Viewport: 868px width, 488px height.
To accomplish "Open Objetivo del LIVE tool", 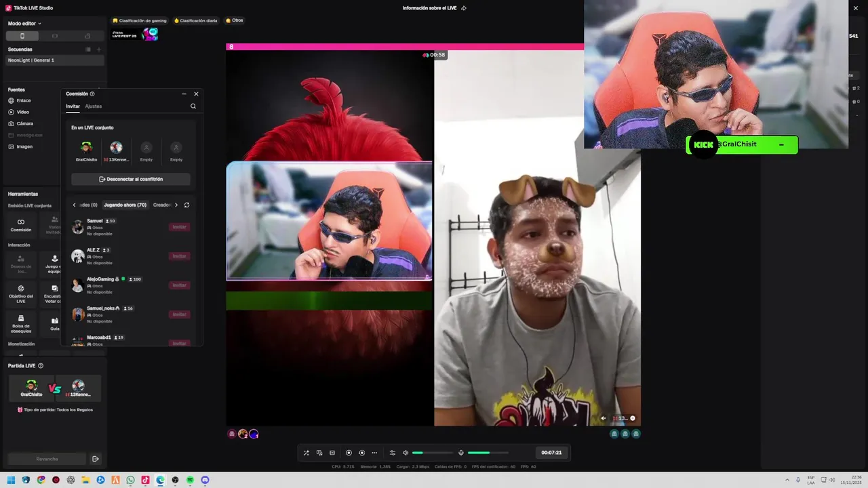I will [21, 293].
